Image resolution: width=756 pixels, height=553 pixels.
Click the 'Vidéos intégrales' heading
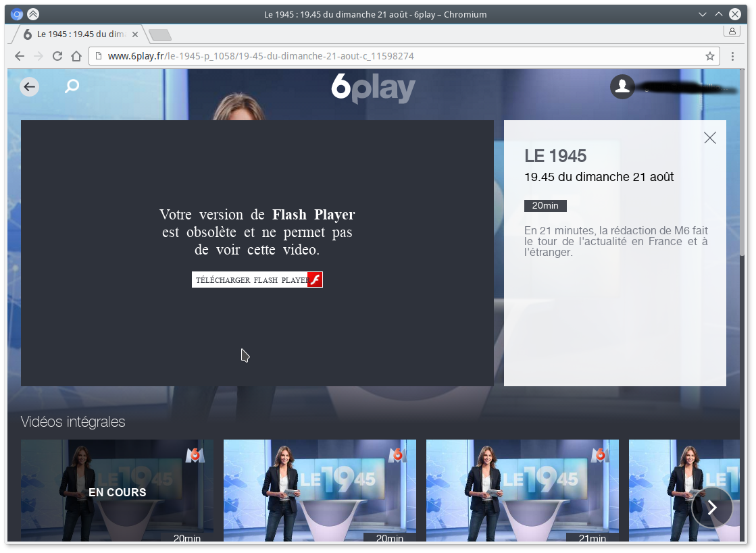pos(73,422)
